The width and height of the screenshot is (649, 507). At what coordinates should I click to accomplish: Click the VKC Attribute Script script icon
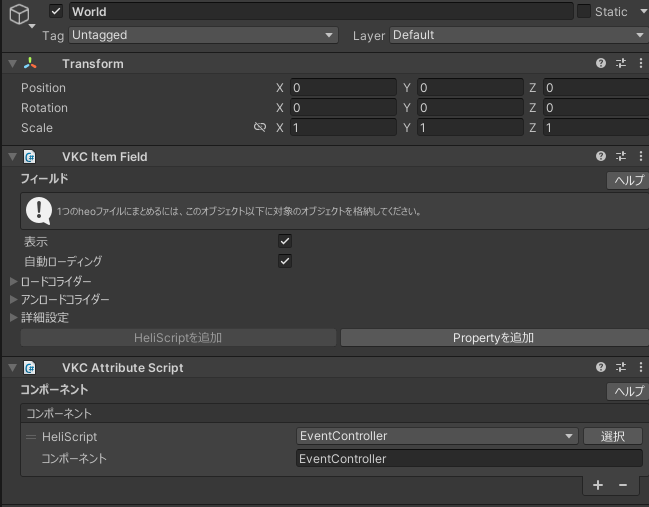click(29, 368)
